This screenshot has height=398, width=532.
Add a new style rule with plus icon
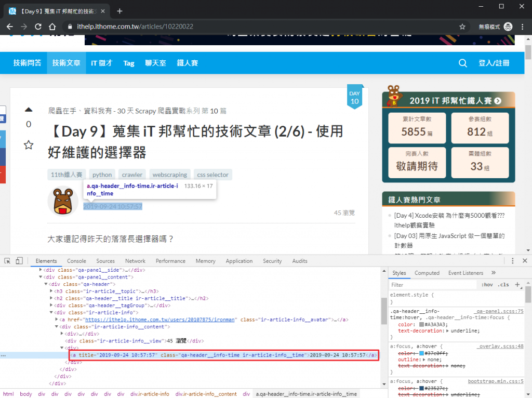click(x=517, y=285)
